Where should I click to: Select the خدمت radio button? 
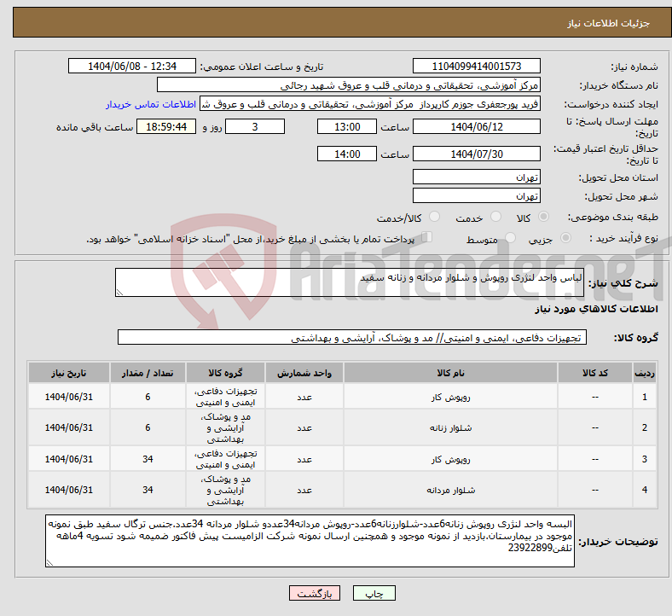tap(495, 217)
